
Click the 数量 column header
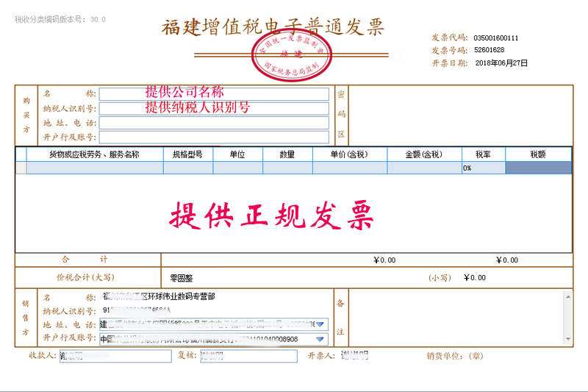click(x=287, y=154)
